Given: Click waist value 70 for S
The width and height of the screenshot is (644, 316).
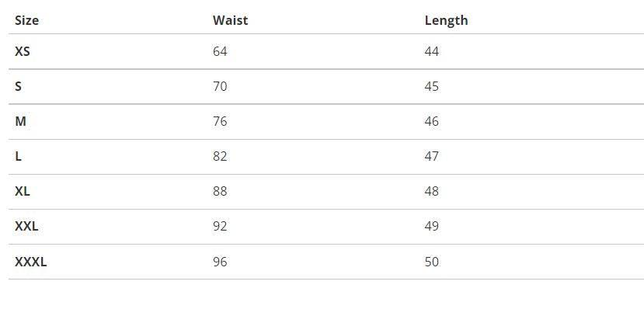Looking at the screenshot, I should point(220,86).
